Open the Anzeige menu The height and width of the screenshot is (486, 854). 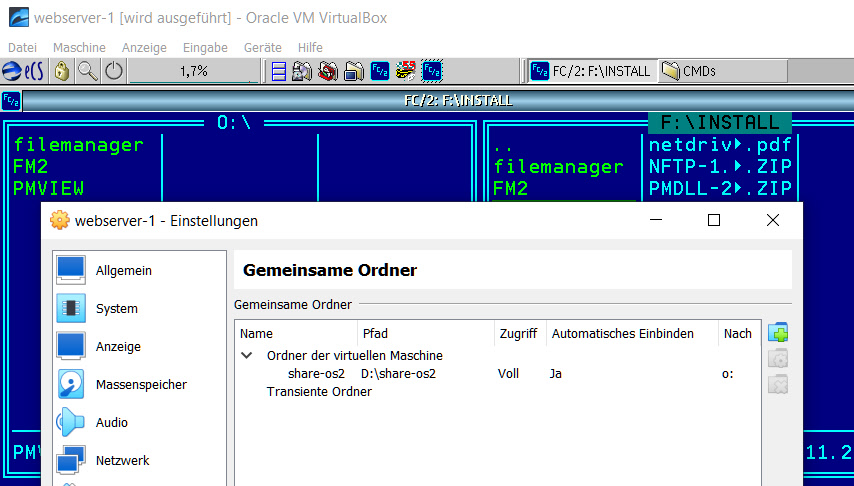144,47
